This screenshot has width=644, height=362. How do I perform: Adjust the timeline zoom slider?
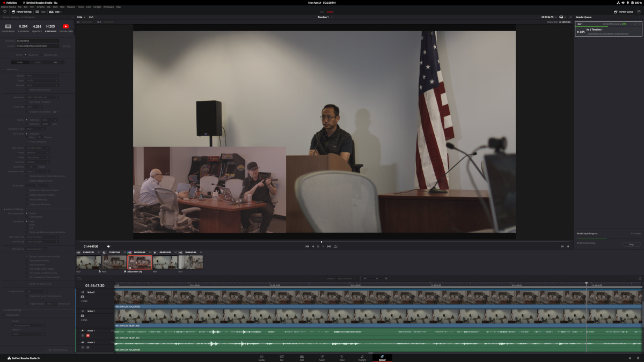pyautogui.click(x=377, y=278)
